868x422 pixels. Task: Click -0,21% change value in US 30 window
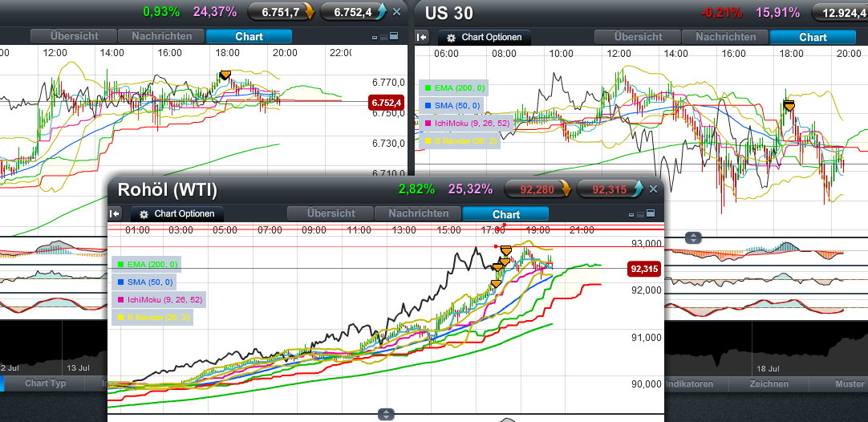[721, 12]
